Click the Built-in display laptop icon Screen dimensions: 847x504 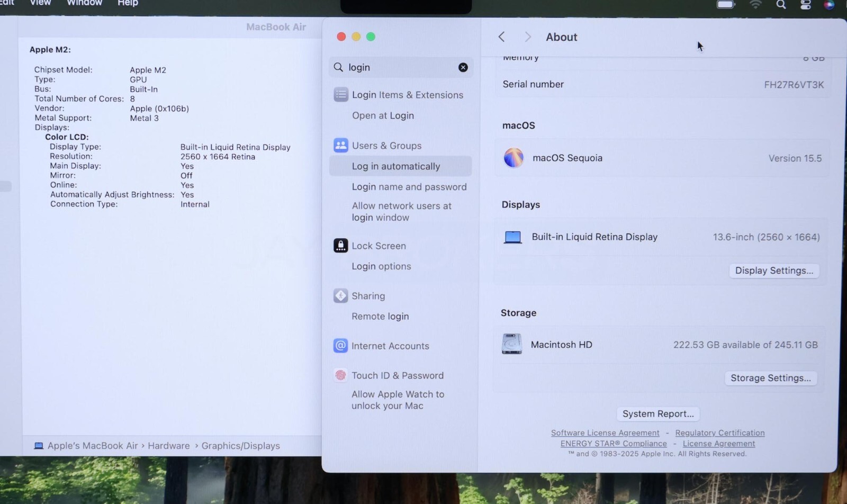(x=512, y=237)
